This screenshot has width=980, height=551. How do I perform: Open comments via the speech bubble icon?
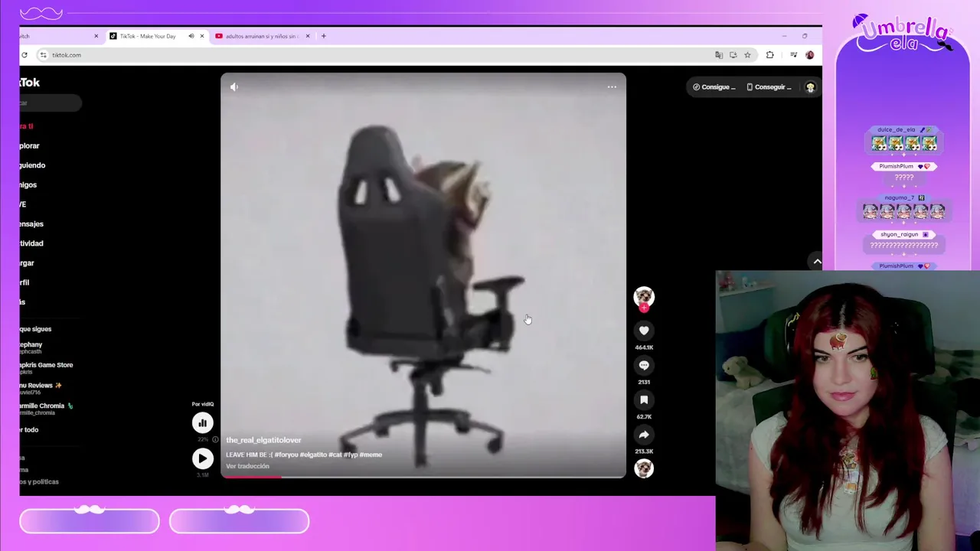tap(644, 365)
